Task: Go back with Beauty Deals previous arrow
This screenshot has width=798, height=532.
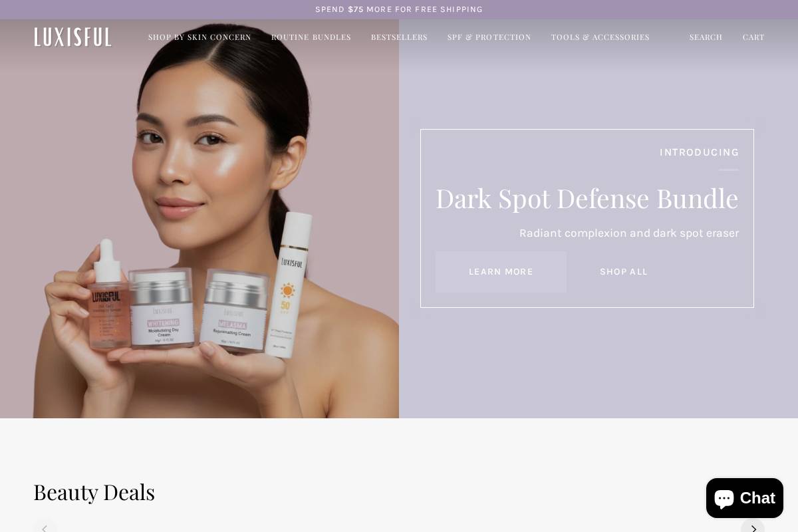Action: (45, 528)
